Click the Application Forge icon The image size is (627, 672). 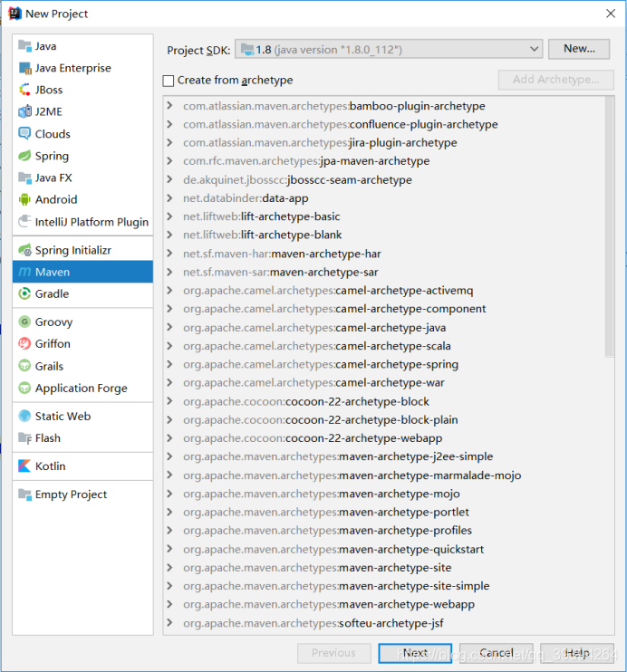pyautogui.click(x=24, y=388)
